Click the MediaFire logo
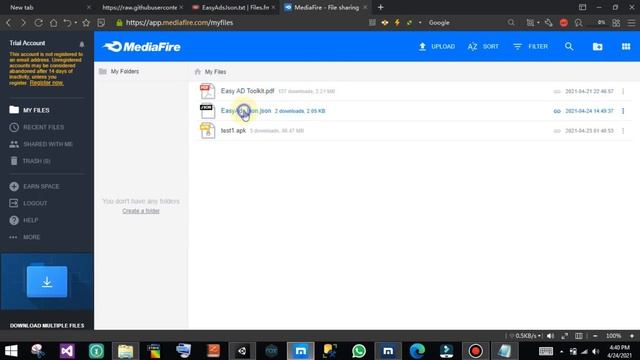The height and width of the screenshot is (360, 640). [x=142, y=47]
